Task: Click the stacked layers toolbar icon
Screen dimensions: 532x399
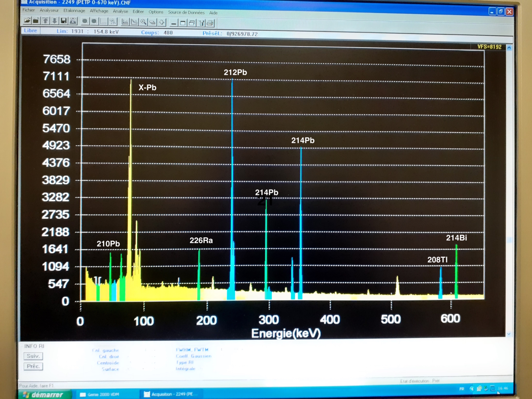Action: (x=153, y=22)
